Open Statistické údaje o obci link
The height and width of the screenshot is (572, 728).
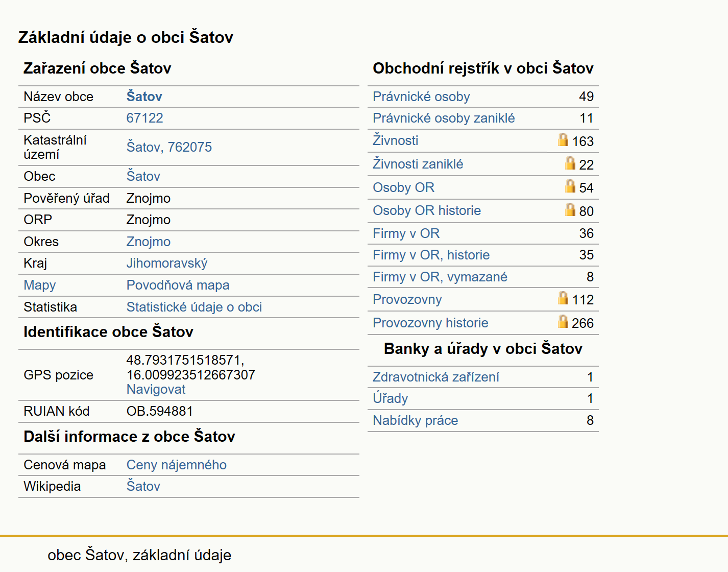[x=194, y=307]
